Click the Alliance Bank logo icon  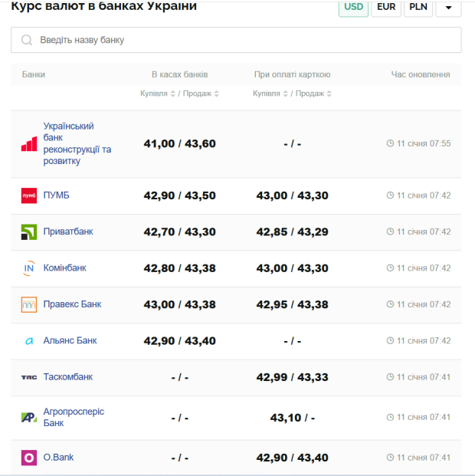coord(28,341)
